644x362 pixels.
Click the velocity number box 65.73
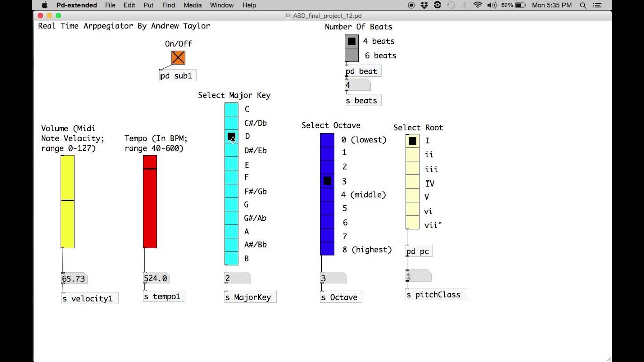pos(73,278)
